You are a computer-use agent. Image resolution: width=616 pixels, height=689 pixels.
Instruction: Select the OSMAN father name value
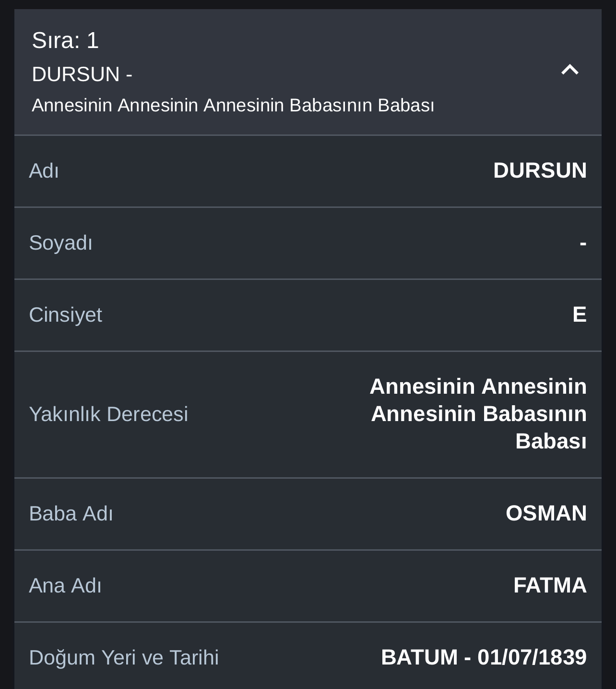pyautogui.click(x=546, y=513)
